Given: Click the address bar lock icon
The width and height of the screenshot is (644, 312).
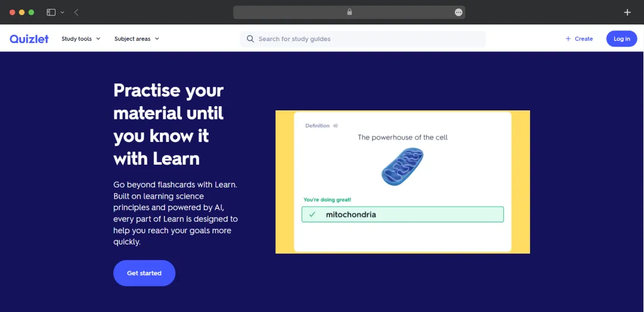Looking at the screenshot, I should pos(349,12).
